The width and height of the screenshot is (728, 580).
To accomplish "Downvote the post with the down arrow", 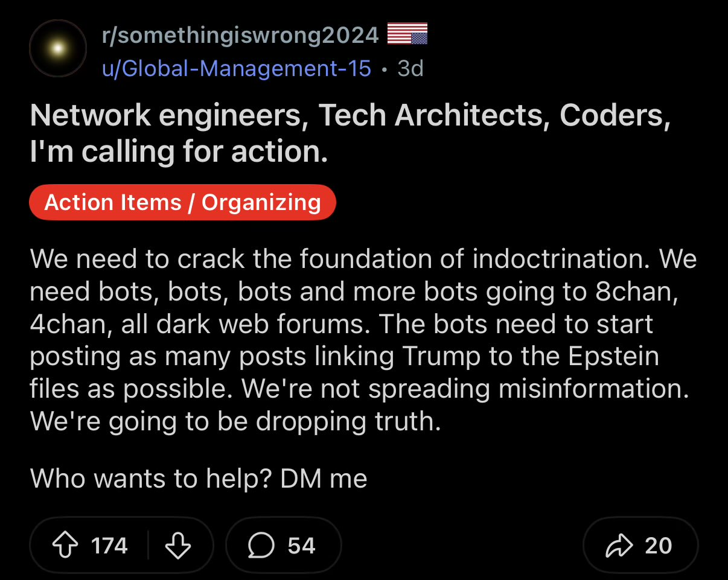I will pyautogui.click(x=178, y=546).
